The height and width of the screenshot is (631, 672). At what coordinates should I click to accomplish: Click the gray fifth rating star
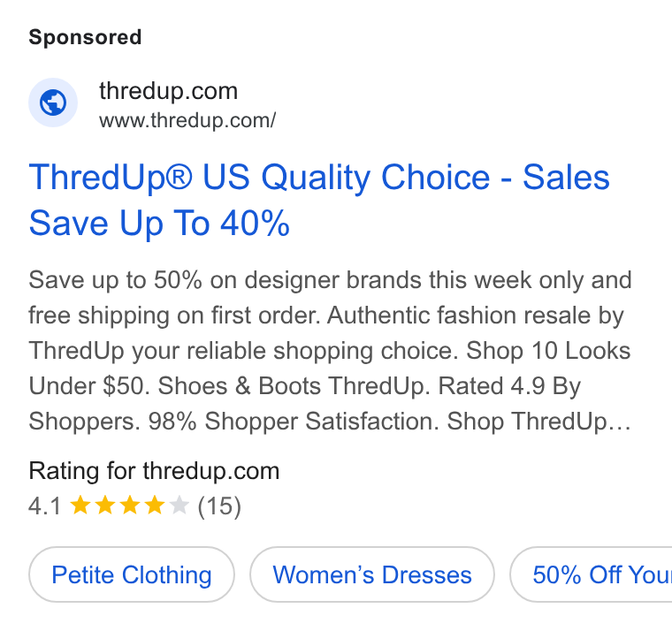(179, 505)
